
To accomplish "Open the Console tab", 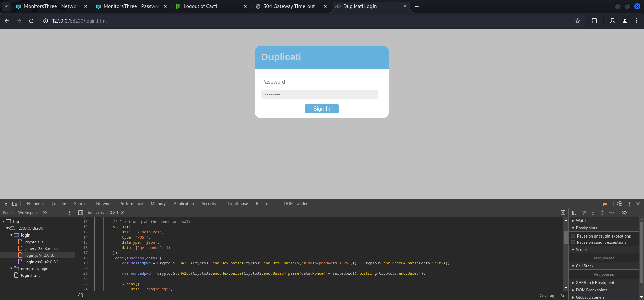I will click(59, 204).
